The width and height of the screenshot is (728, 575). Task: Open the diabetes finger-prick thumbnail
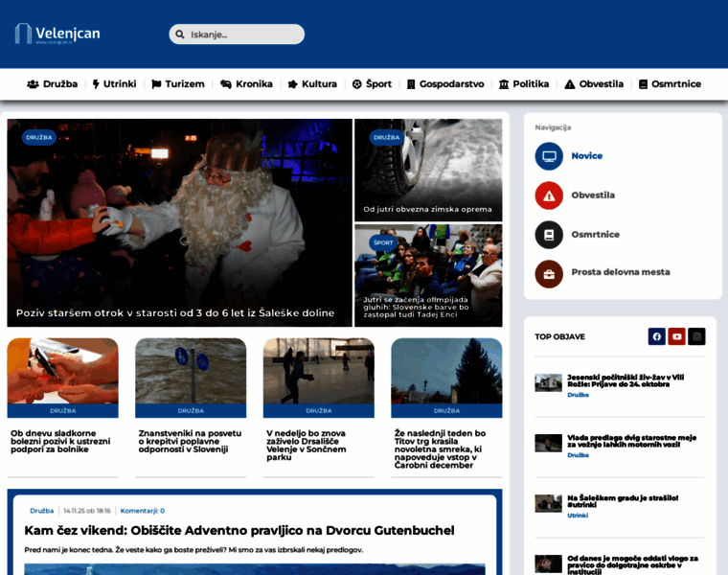pos(62,371)
